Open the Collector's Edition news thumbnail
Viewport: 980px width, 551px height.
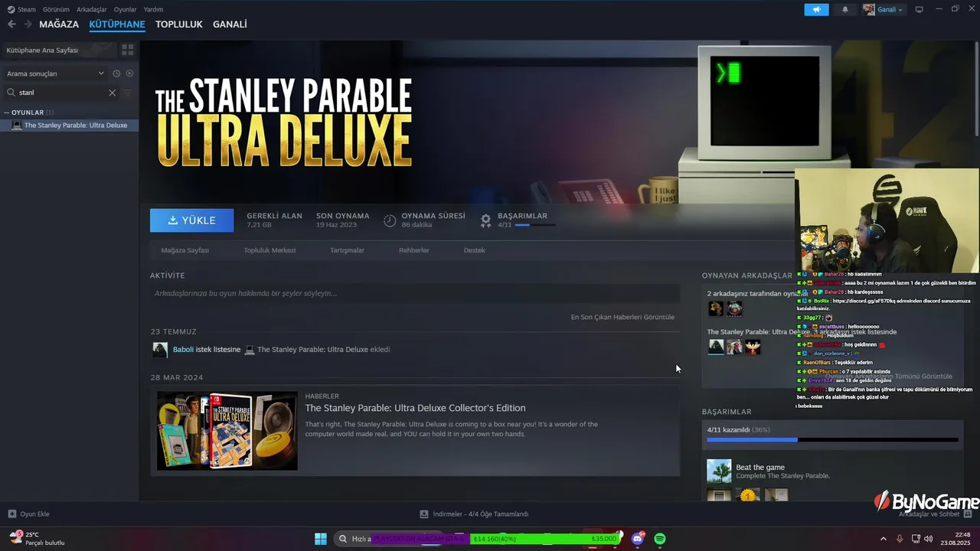(227, 431)
